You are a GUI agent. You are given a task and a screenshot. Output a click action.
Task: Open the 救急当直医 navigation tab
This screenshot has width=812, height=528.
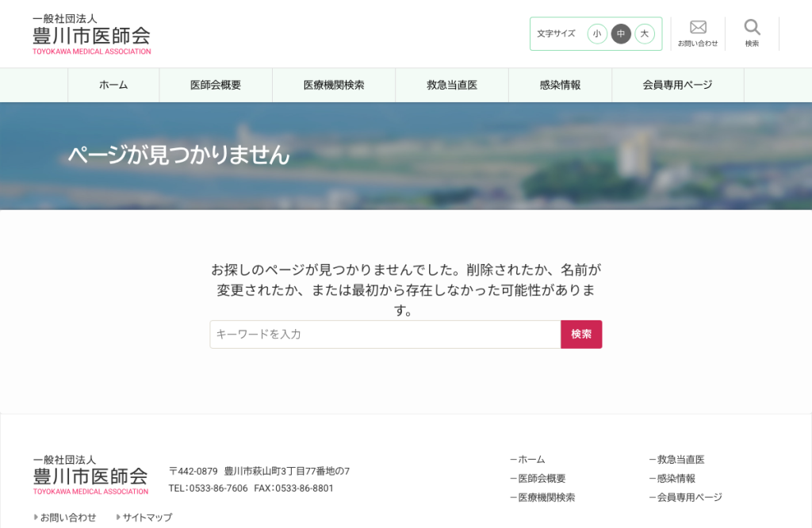(452, 85)
